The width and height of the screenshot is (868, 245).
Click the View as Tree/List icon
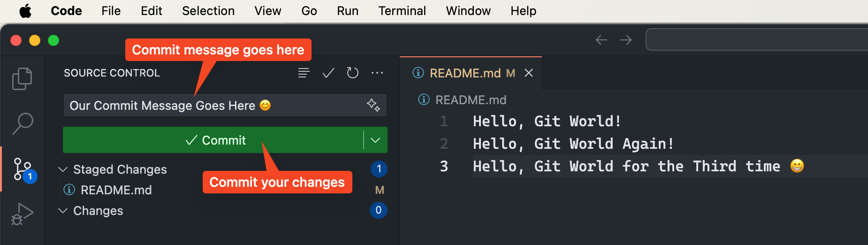click(304, 73)
